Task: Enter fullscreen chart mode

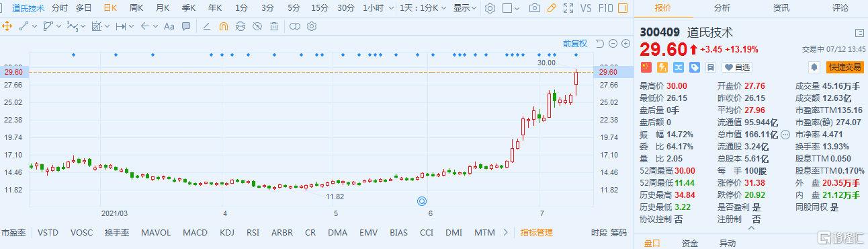Action: 568,8
